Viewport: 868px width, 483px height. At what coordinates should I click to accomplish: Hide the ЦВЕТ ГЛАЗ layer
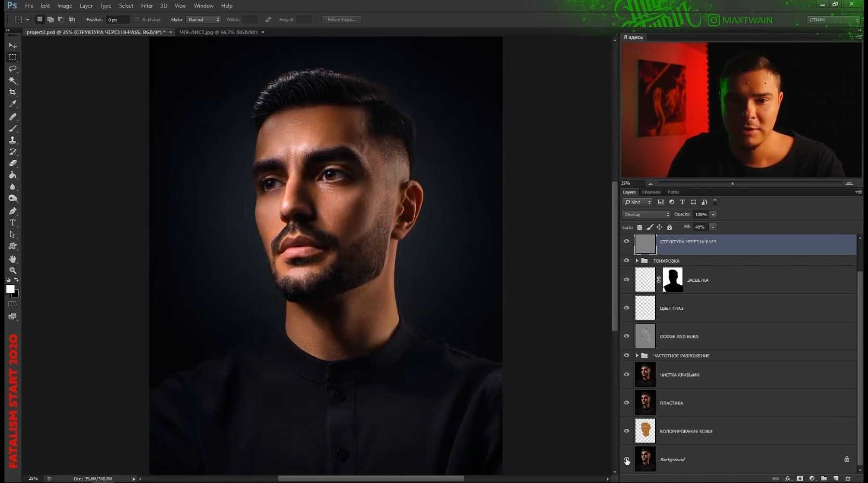tap(627, 308)
